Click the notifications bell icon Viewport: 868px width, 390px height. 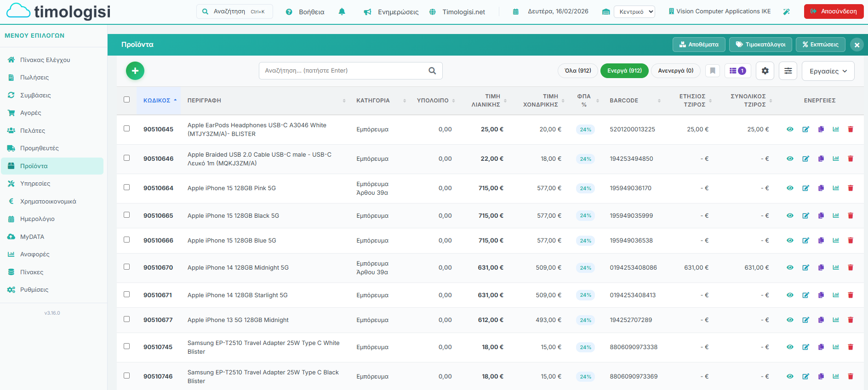click(342, 12)
